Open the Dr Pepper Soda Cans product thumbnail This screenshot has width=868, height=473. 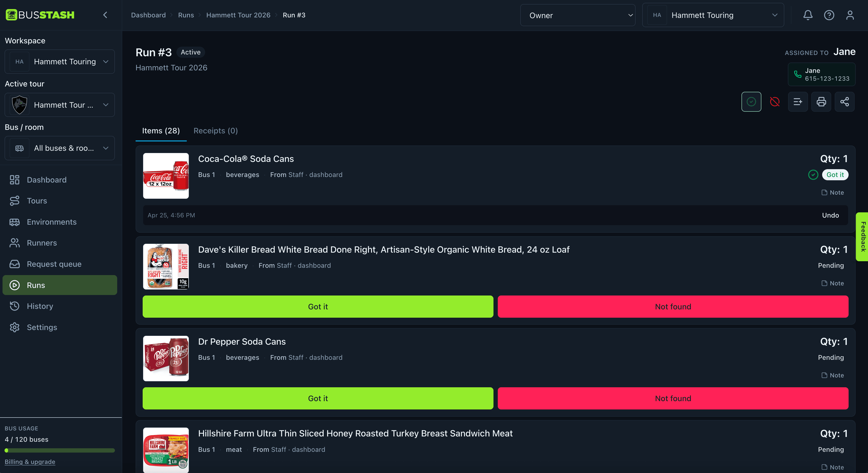point(166,358)
